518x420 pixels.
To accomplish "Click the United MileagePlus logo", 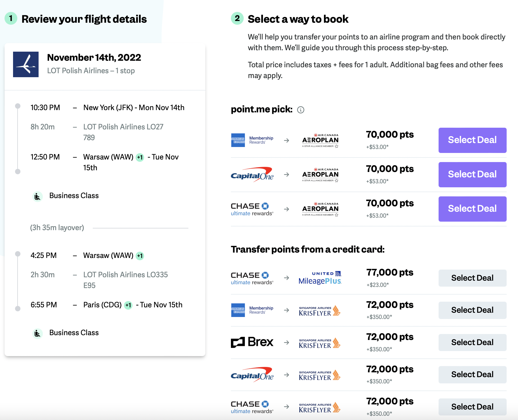I will coord(320,278).
